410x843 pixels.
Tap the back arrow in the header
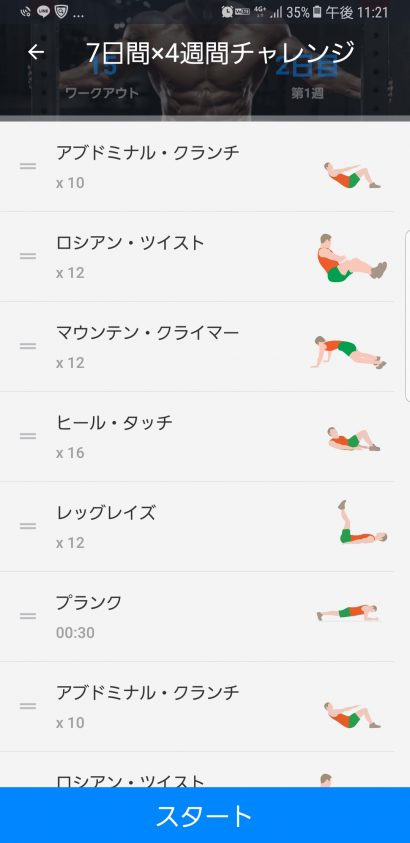[36, 52]
